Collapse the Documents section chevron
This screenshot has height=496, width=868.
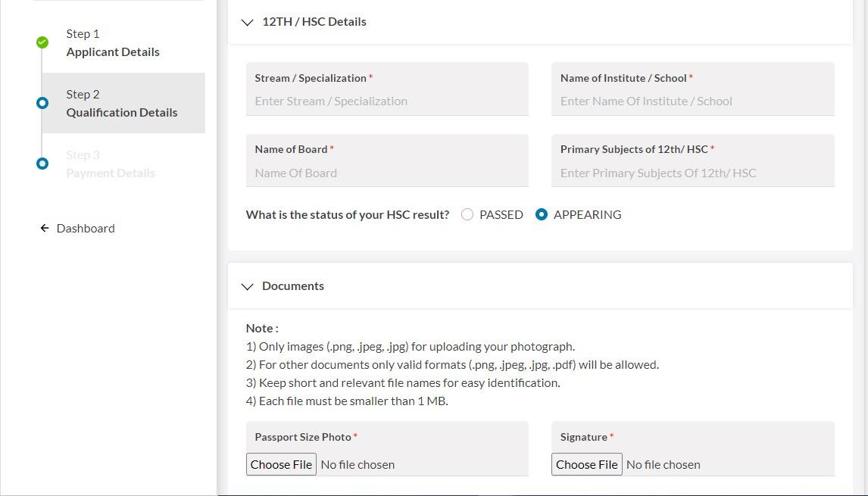coord(247,287)
